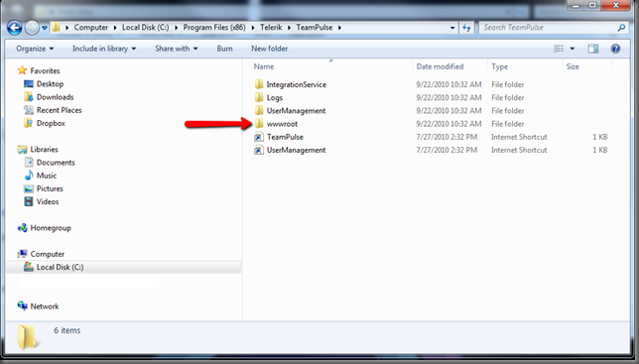Open Desktop in Favorites
This screenshot has height=364, width=639.
[51, 84]
